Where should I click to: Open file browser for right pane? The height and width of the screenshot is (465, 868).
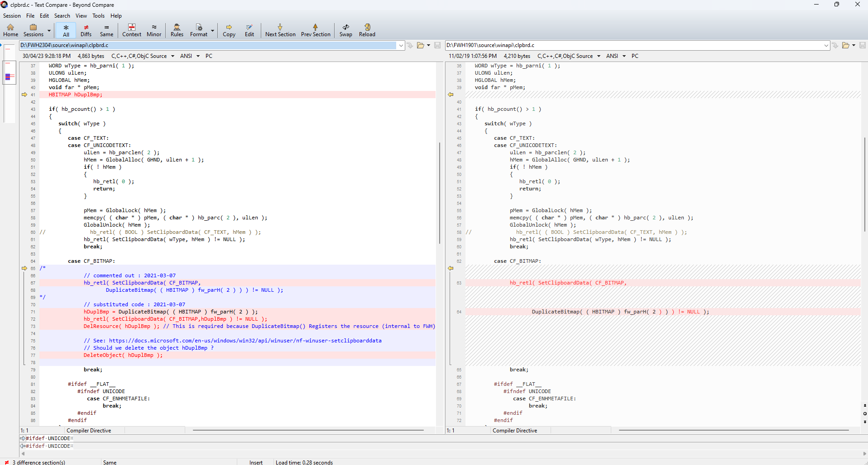845,45
